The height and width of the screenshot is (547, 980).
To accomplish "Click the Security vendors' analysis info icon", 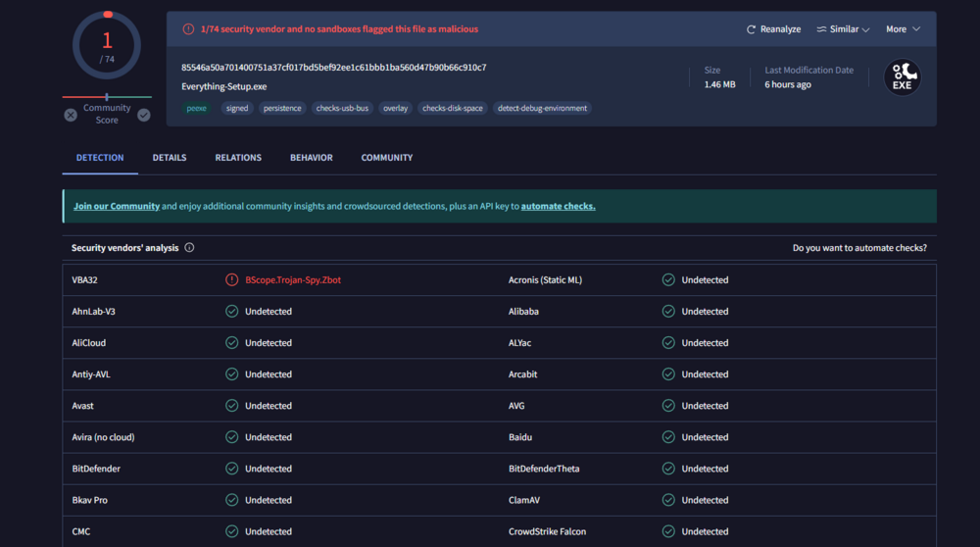I will (189, 248).
